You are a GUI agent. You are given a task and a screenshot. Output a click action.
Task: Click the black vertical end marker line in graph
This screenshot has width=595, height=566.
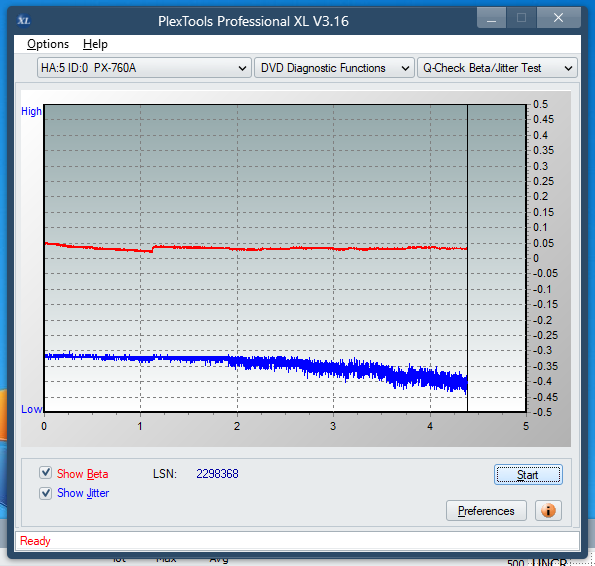(468, 258)
